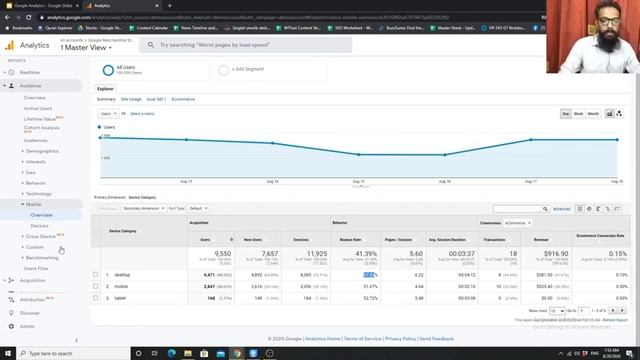Screen dimensions: 640x360
Task: Select the performance bar view icon
Action: pyautogui.click(x=598, y=209)
